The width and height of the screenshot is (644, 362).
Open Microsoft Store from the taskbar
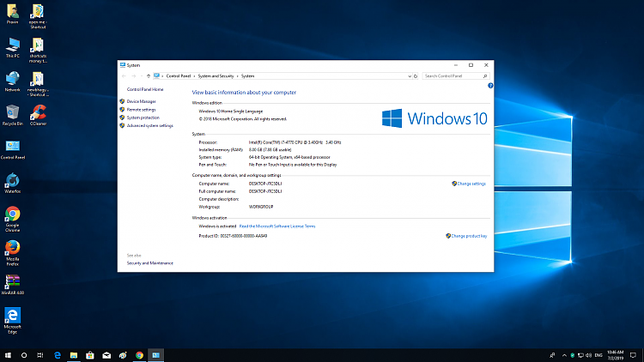tap(90, 355)
